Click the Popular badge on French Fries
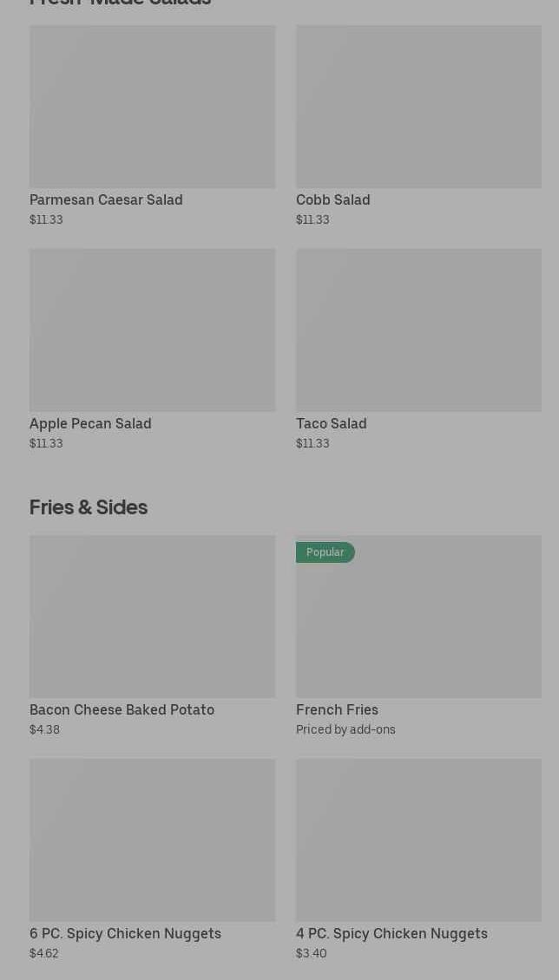 pos(325,552)
